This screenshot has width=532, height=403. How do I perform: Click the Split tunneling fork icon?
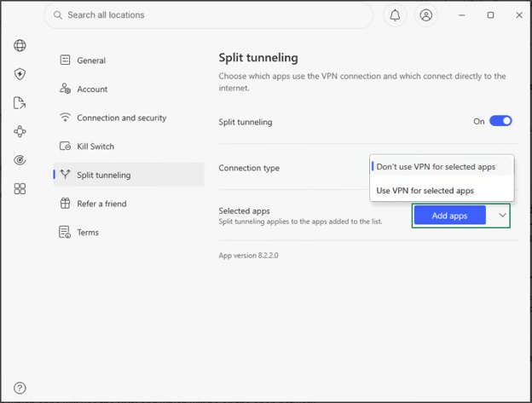[65, 174]
